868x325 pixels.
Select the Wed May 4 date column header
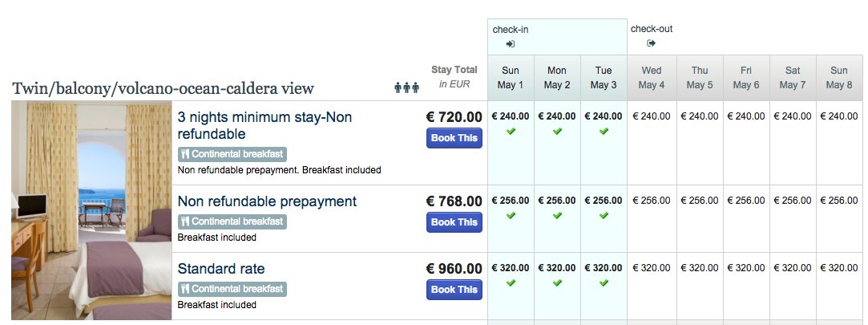[x=651, y=78]
